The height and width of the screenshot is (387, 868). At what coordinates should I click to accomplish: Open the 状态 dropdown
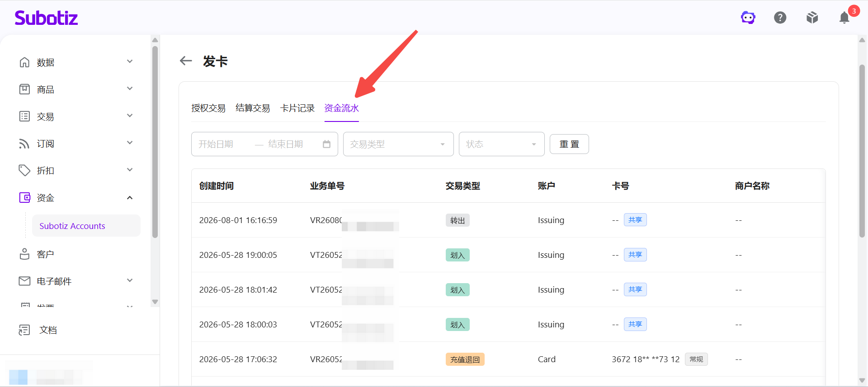(x=502, y=144)
